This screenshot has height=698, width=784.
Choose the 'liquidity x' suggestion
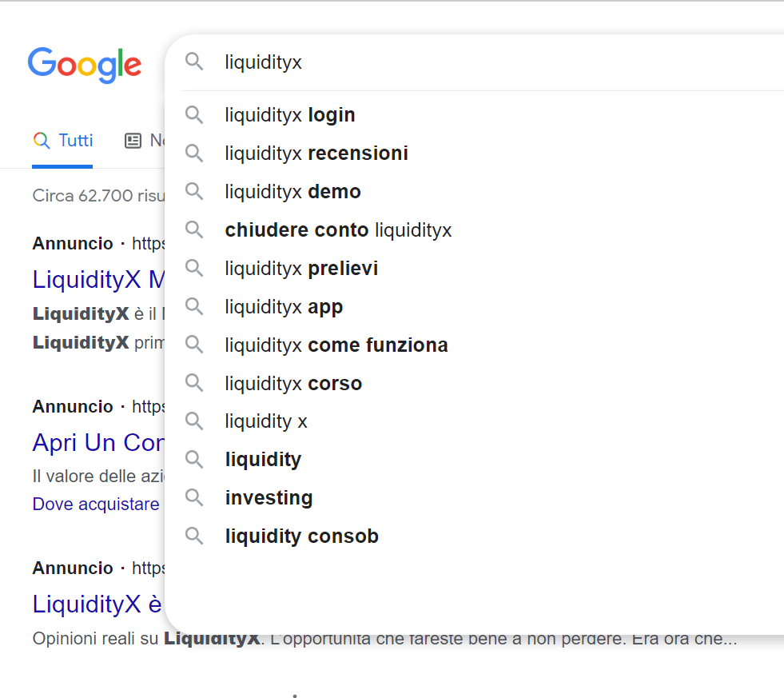click(266, 421)
